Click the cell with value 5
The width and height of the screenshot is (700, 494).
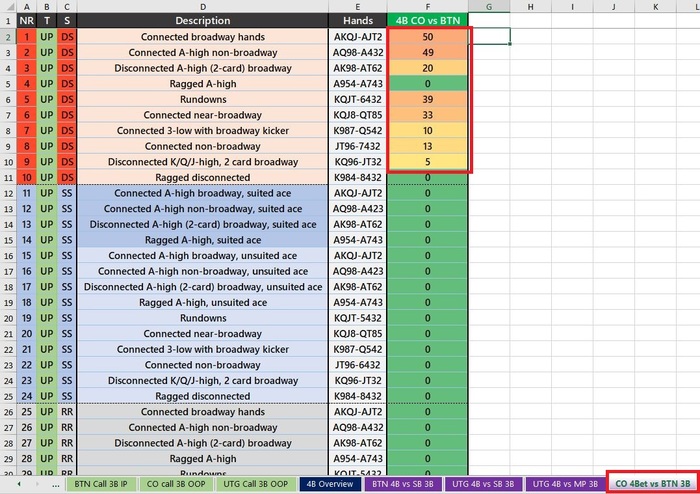coord(428,162)
